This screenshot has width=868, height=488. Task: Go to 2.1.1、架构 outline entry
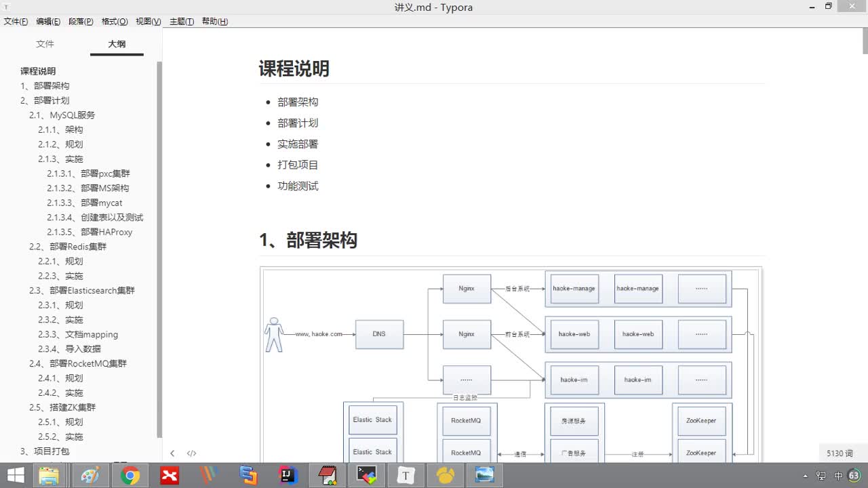pyautogui.click(x=60, y=129)
